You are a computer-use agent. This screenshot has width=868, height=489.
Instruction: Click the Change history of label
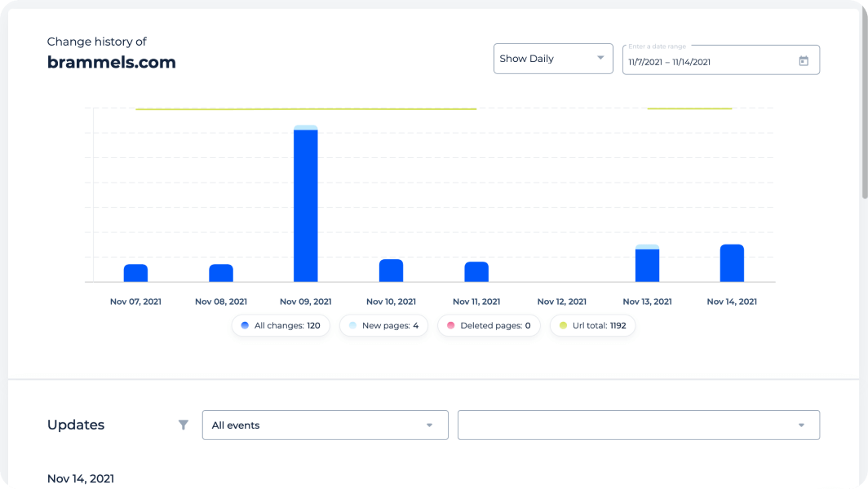97,42
